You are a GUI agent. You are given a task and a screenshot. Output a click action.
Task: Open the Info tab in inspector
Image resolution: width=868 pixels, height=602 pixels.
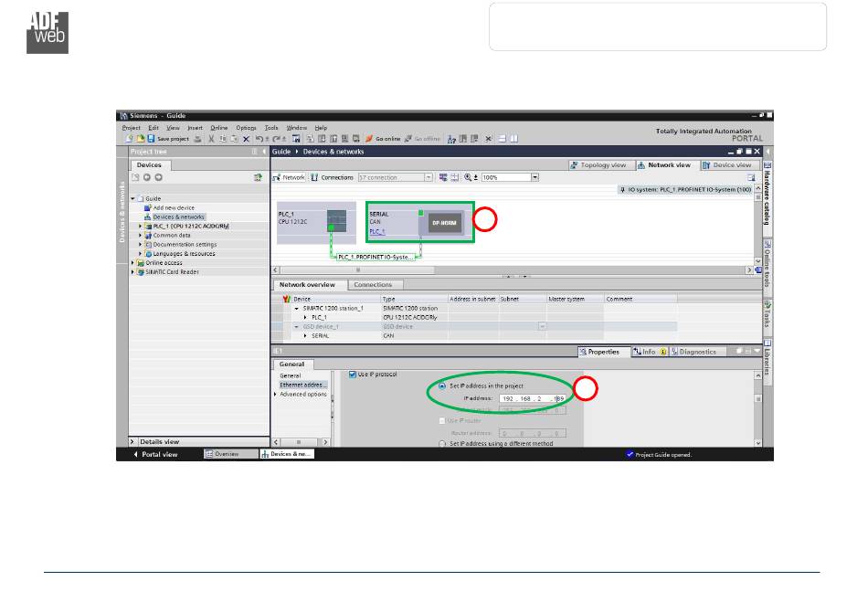649,352
